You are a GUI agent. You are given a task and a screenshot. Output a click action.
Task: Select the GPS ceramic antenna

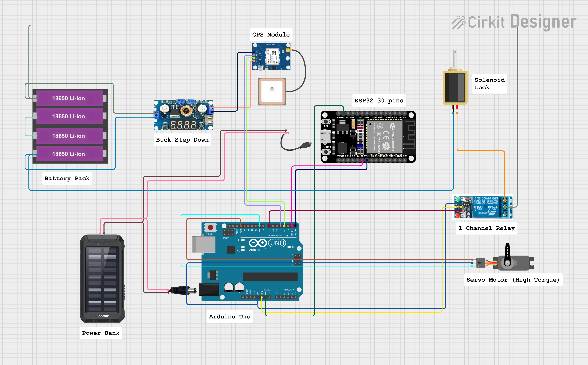pyautogui.click(x=272, y=92)
